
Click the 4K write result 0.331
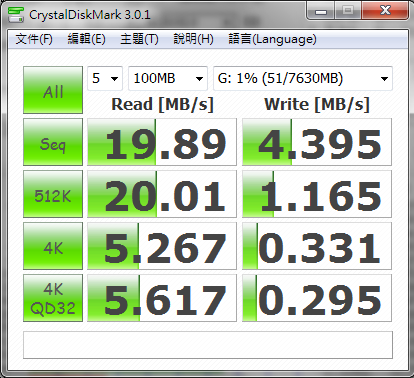point(317,246)
